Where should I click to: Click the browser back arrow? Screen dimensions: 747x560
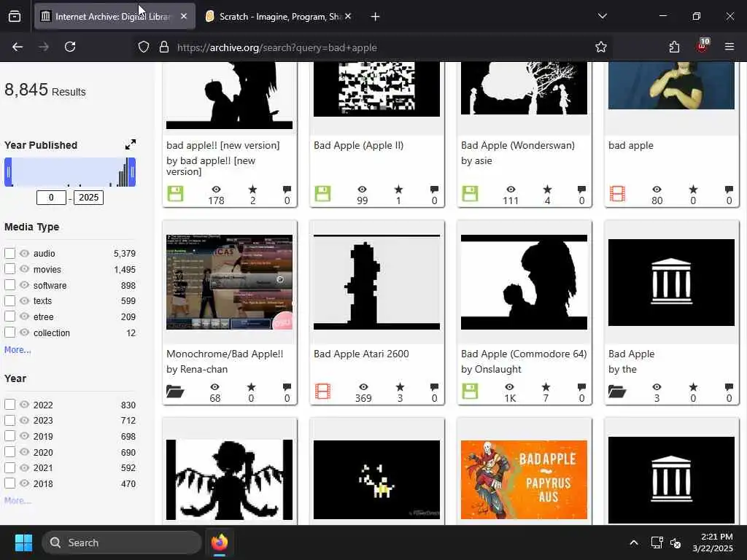pos(18,47)
